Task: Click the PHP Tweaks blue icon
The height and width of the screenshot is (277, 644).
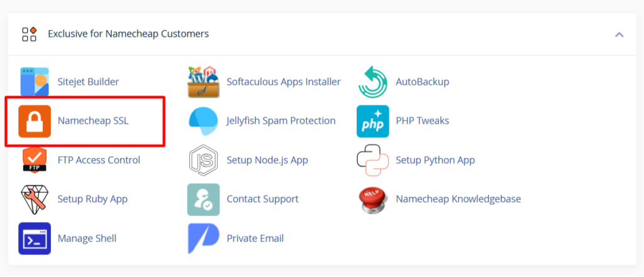Action: click(x=372, y=121)
